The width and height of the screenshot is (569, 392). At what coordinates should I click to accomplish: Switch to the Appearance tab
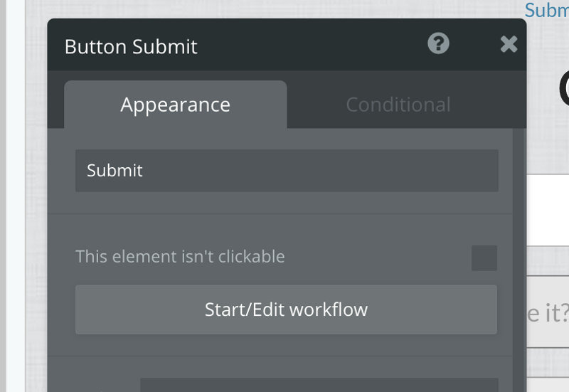[175, 105]
